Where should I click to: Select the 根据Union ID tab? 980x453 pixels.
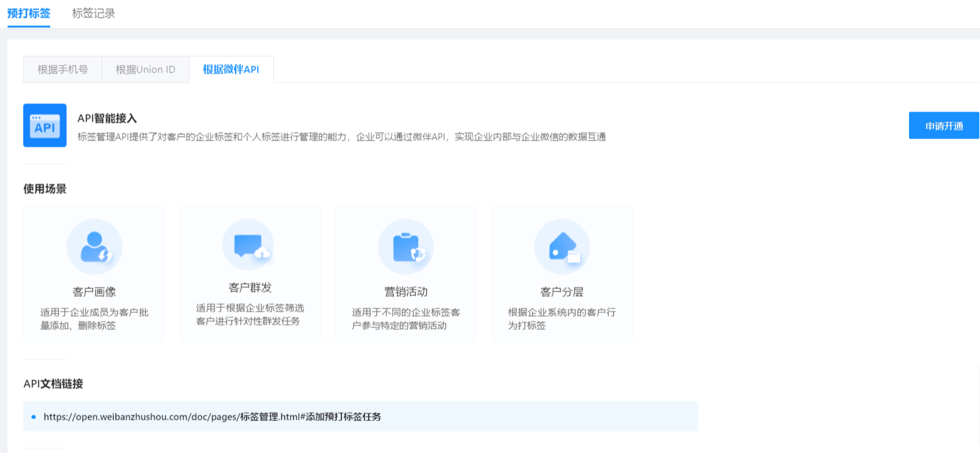coord(146,69)
